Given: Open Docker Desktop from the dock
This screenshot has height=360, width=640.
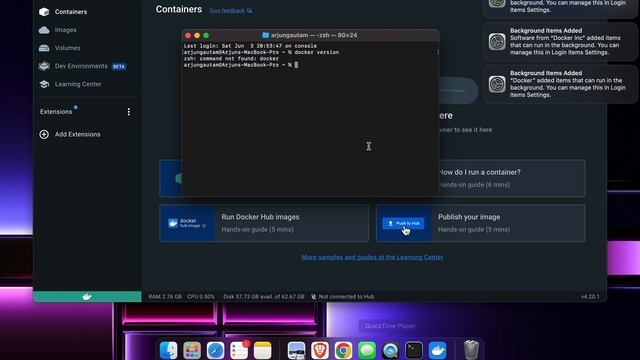Looking at the screenshot, I should 438,350.
